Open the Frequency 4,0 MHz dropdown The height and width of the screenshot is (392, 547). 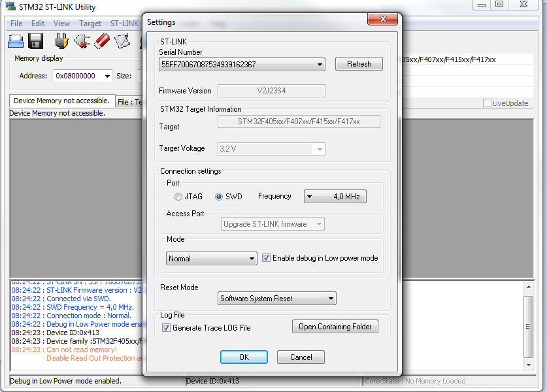pyautogui.click(x=335, y=197)
